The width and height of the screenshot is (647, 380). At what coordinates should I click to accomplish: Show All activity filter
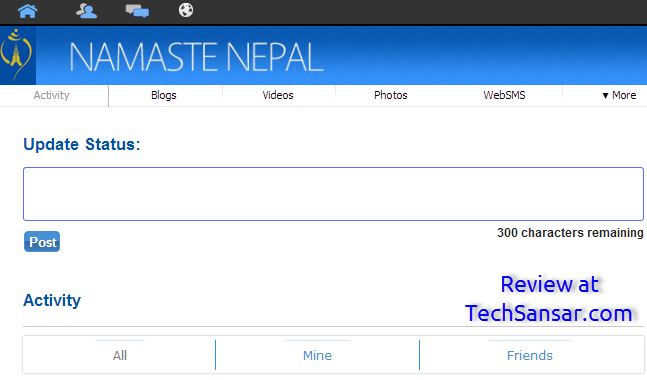point(120,355)
